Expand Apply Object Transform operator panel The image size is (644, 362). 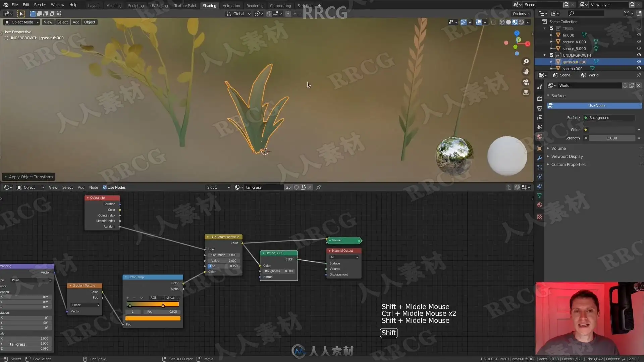click(x=29, y=177)
